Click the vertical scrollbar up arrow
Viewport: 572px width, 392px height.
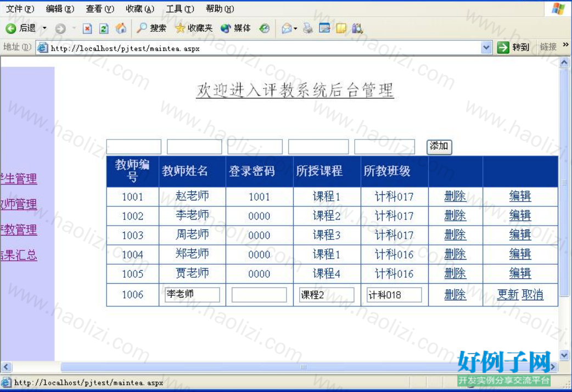(564, 63)
